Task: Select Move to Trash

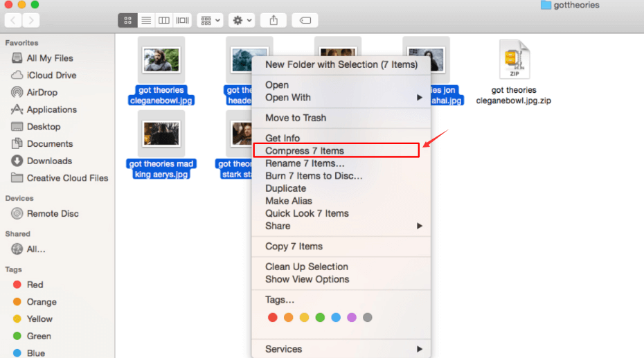Action: click(296, 118)
